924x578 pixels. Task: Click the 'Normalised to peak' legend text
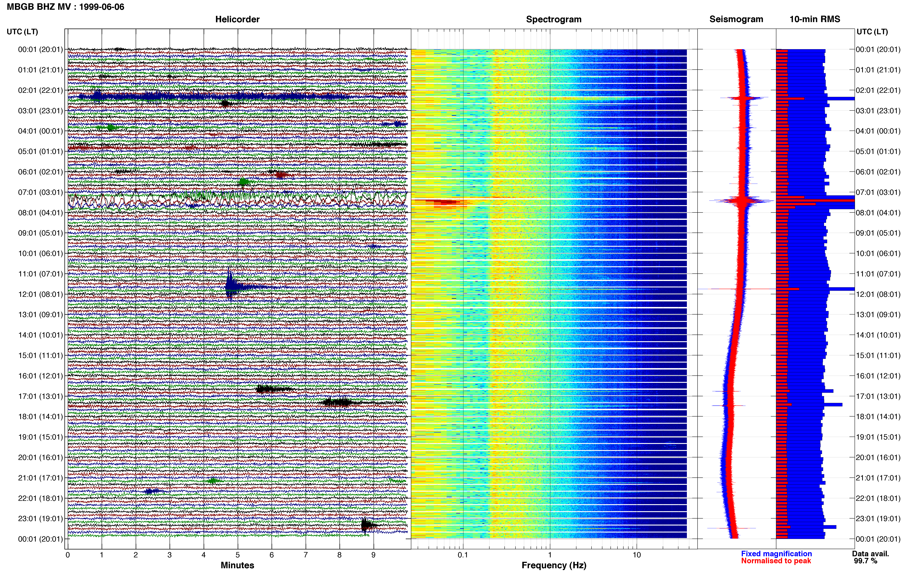[776, 561]
